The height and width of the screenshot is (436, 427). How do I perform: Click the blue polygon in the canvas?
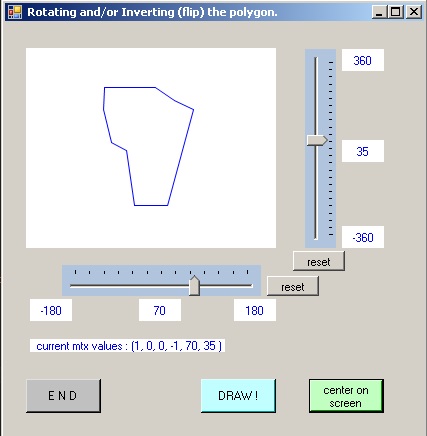[x=148, y=146]
